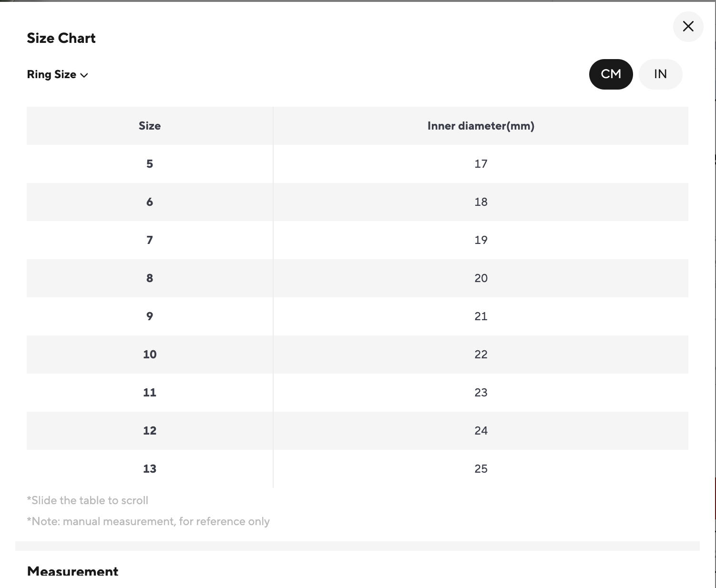716x588 pixels.
Task: Select the size 12 row
Action: click(x=150, y=431)
